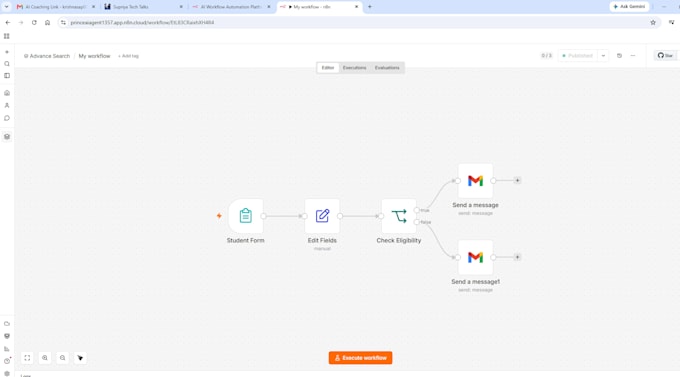Click the Logs panel label at the bottom
The height and width of the screenshot is (377, 680).
pos(26,375)
